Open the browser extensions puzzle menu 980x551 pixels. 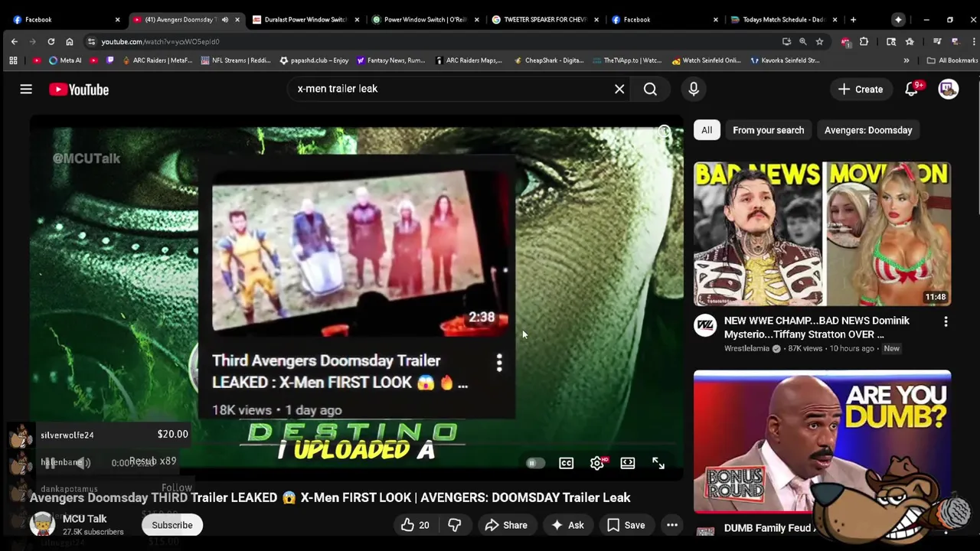[864, 41]
